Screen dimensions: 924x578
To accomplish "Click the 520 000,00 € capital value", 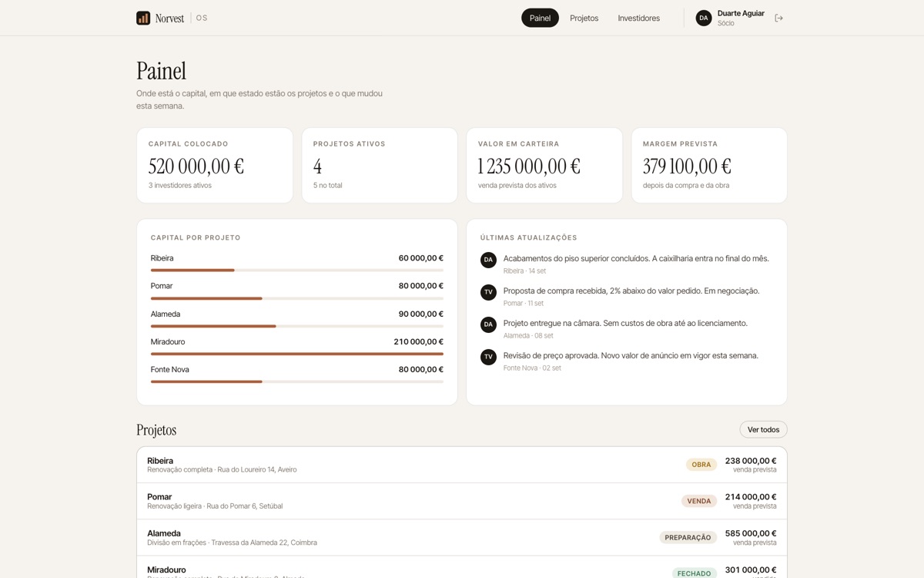I will click(196, 166).
